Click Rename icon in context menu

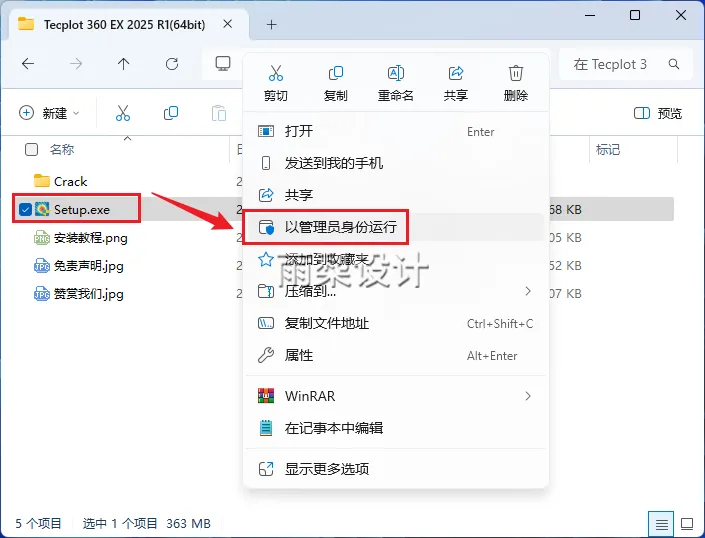pos(396,73)
